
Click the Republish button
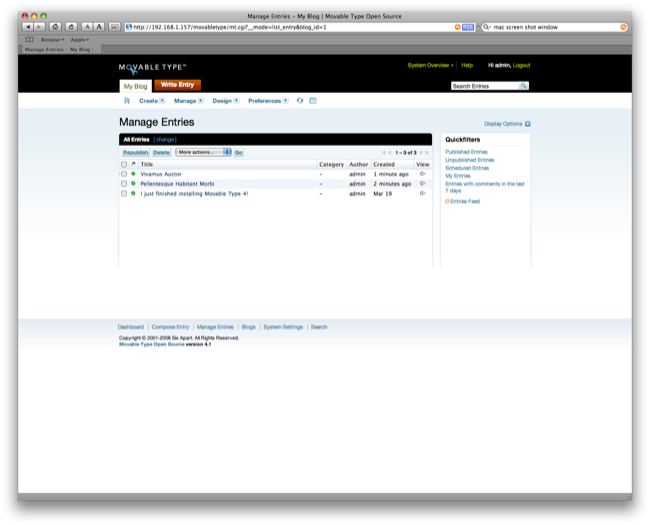click(x=136, y=153)
